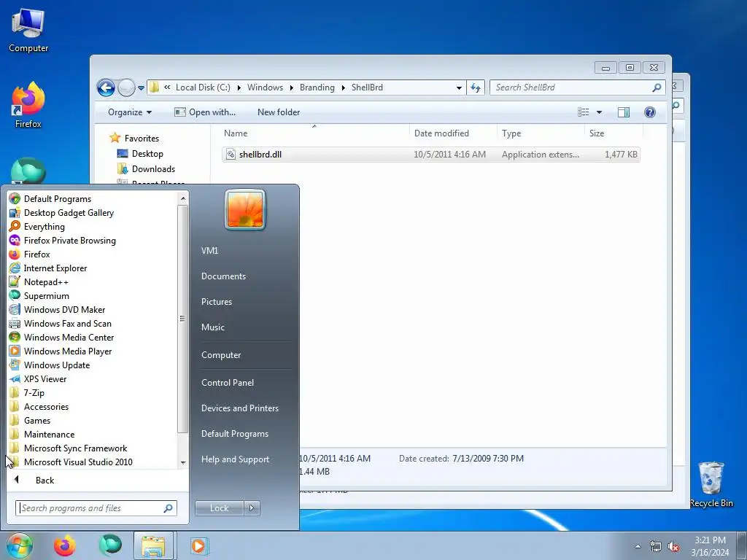Open Explorer help button

[x=650, y=112]
